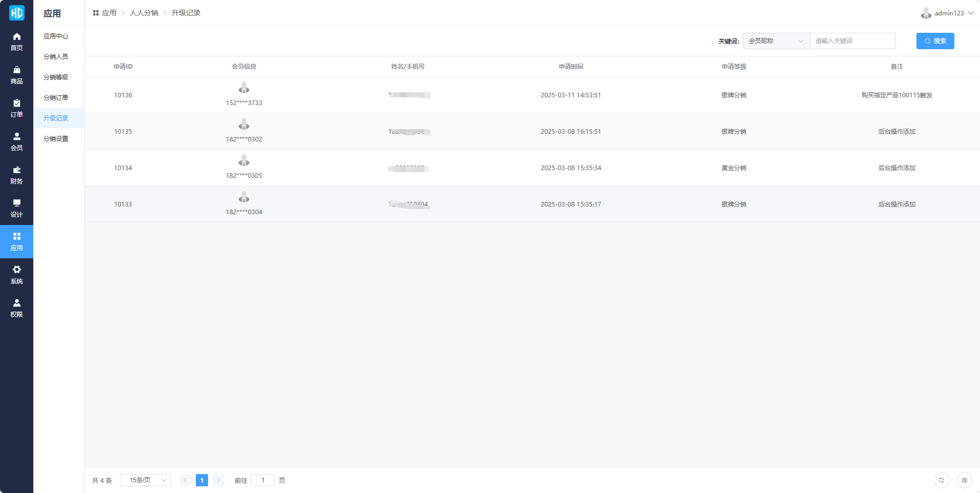Click 人人分销 breadcrumb link
Screen dimensions: 980x493
[x=144, y=13]
